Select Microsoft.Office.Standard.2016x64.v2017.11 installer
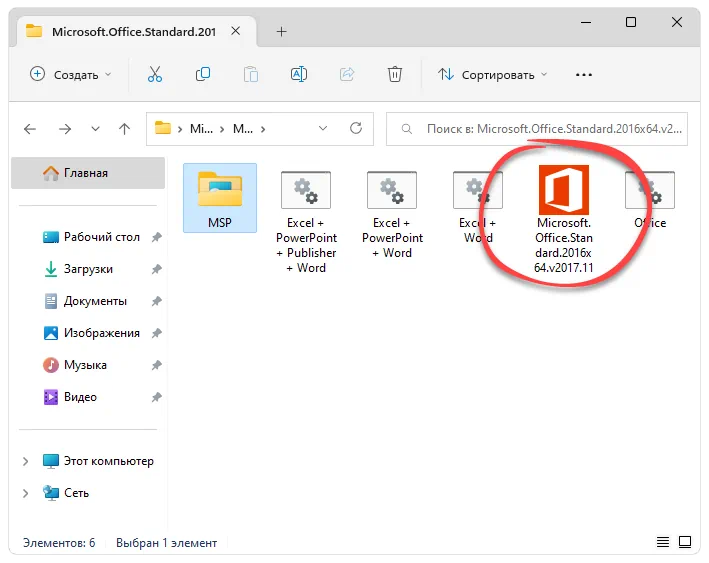This screenshot has width=709, height=563. pos(563,219)
